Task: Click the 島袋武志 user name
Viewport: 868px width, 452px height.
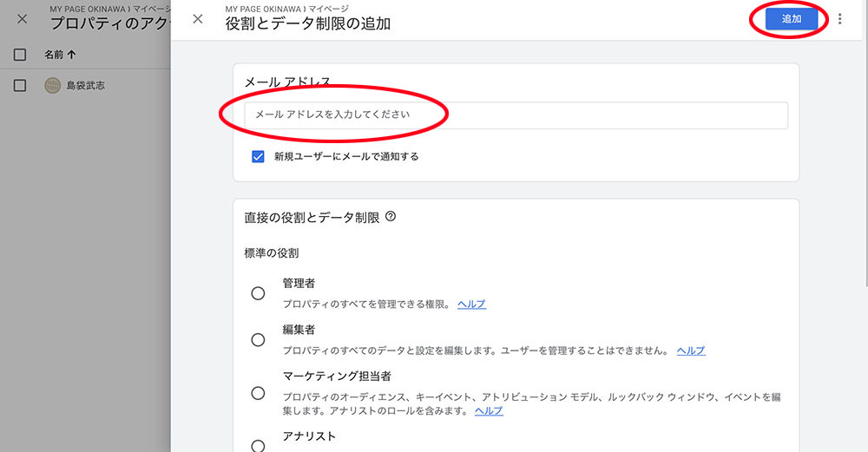Action: [x=86, y=86]
